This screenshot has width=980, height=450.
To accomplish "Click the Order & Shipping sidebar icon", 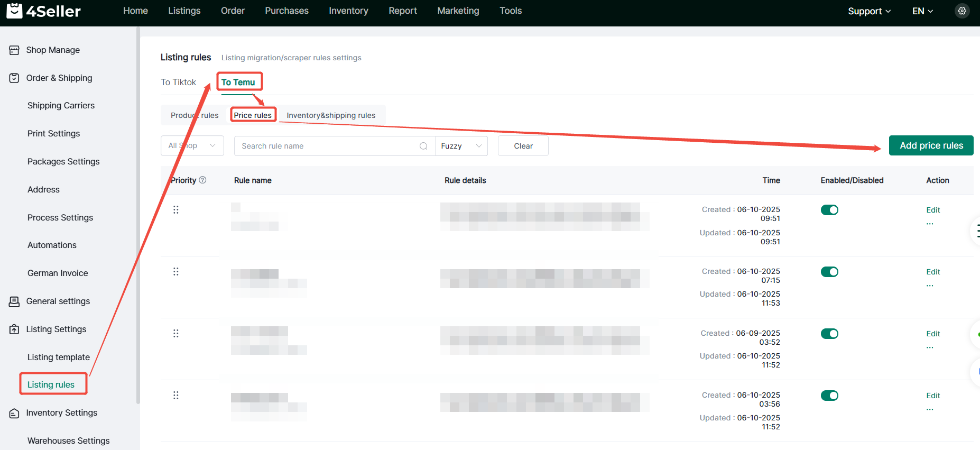I will (14, 78).
